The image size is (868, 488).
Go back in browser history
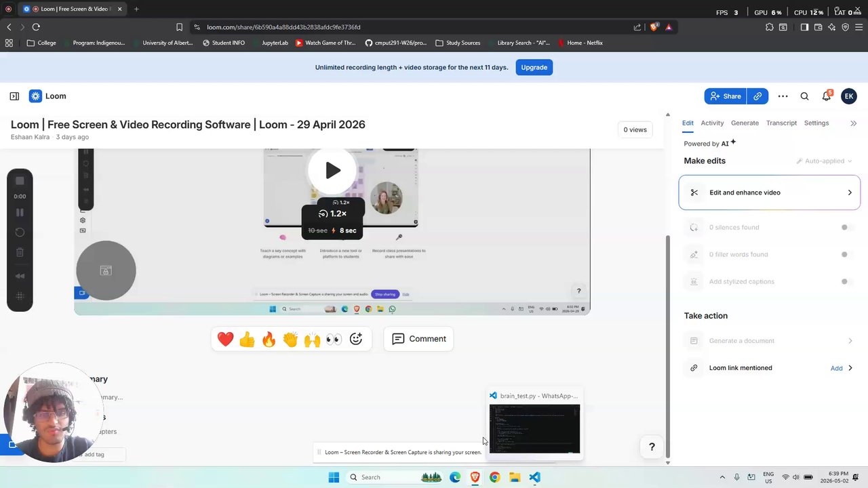tap(9, 27)
